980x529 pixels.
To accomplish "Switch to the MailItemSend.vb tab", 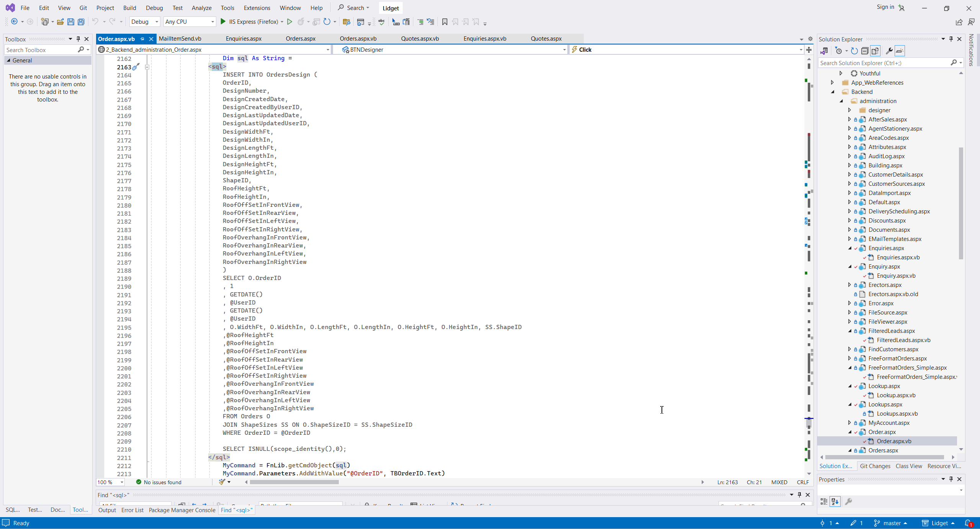I will 180,39.
